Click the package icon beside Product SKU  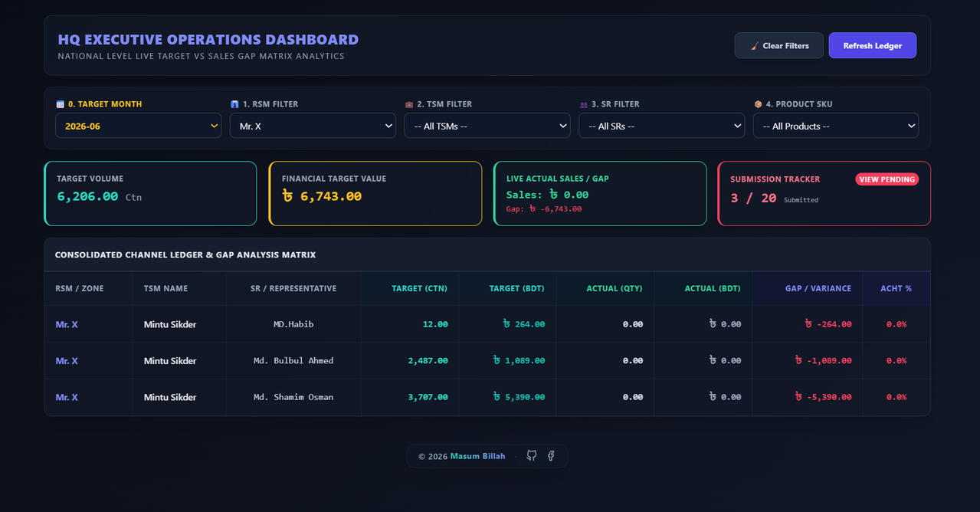(x=758, y=104)
